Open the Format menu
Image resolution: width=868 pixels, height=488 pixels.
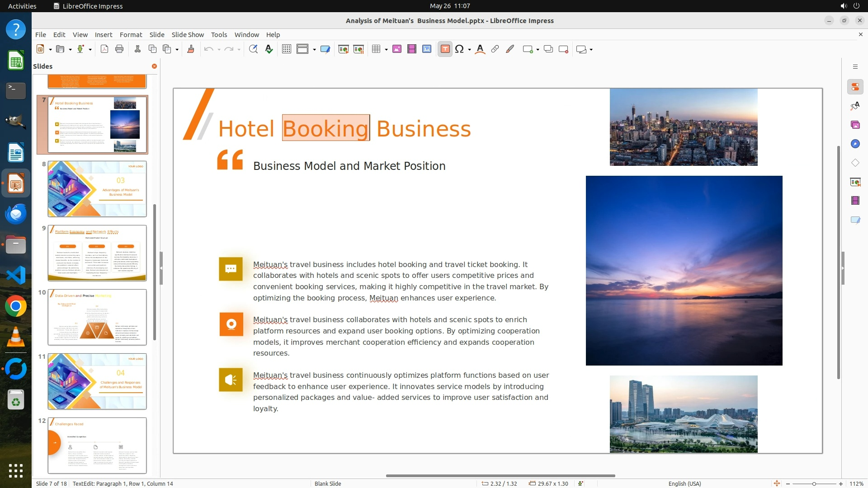131,34
